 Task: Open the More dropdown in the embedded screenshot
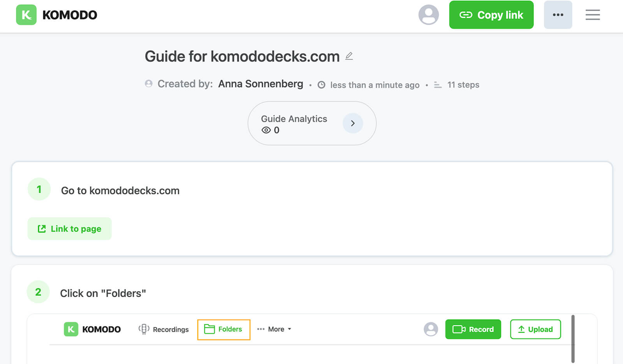(x=274, y=329)
